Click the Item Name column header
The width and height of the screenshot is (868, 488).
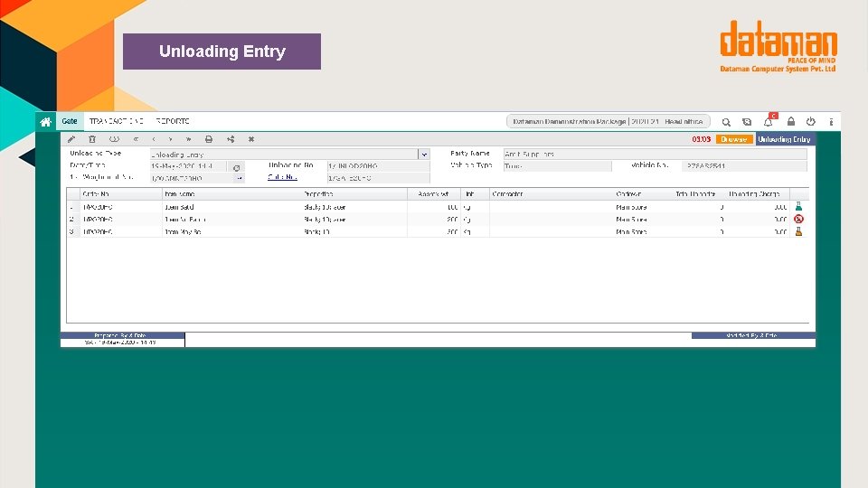(x=232, y=194)
